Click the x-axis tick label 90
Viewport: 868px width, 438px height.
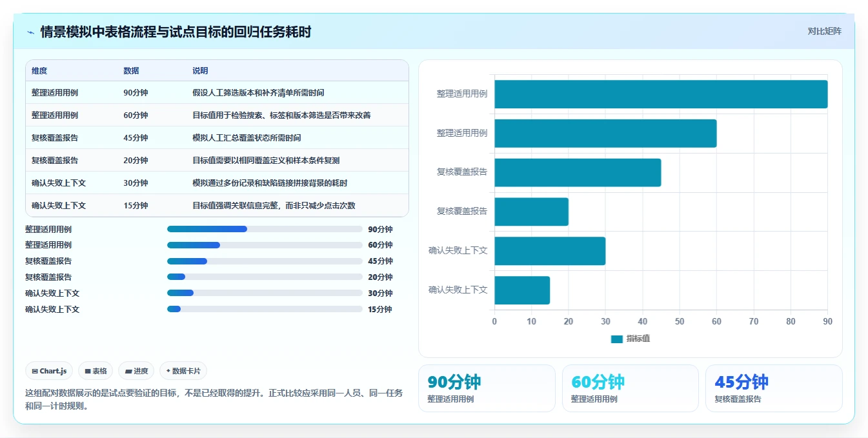point(827,321)
